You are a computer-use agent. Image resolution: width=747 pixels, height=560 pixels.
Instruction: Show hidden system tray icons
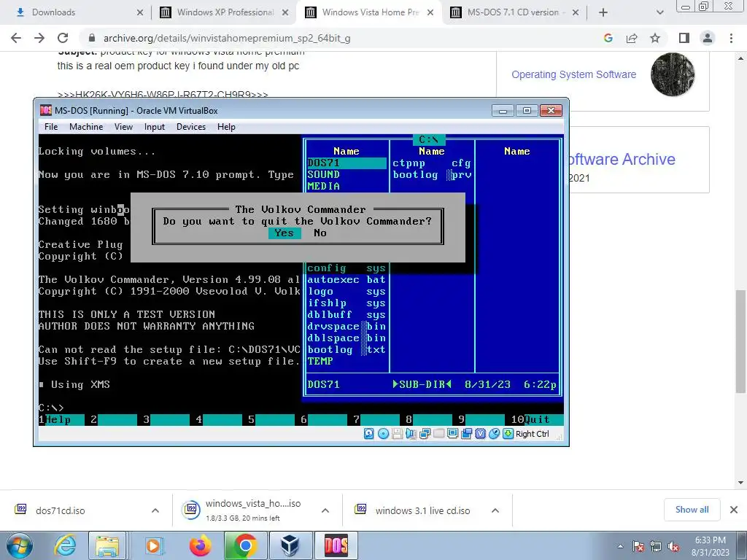tap(620, 546)
